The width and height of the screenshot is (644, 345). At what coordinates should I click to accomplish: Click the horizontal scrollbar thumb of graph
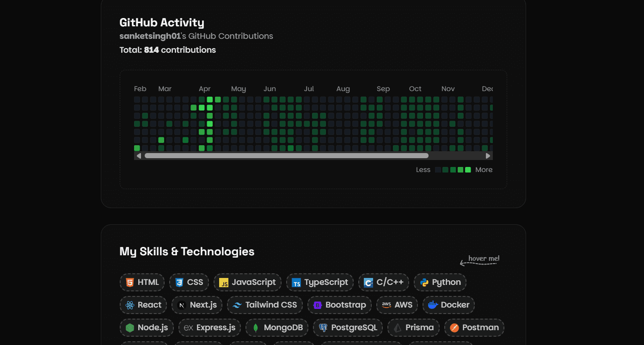pos(287,156)
